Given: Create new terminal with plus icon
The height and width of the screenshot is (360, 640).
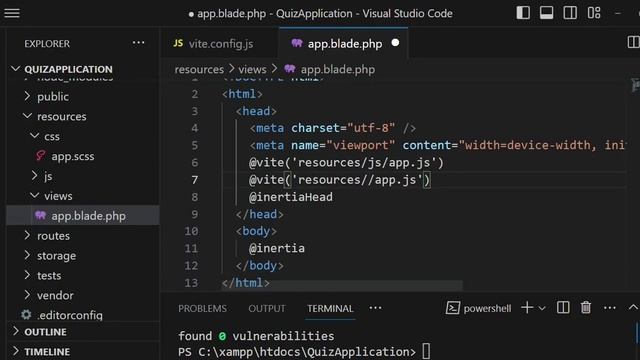Looking at the screenshot, I should tap(527, 308).
